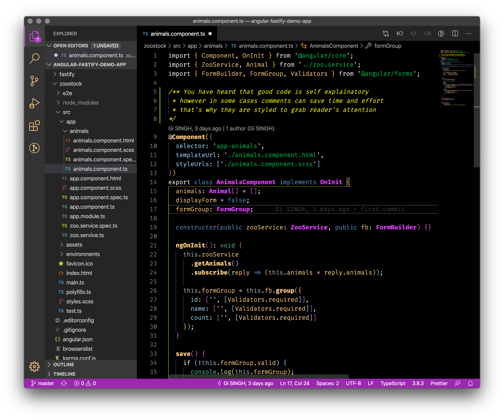The width and height of the screenshot is (504, 420).
Task: Click the vertical editor scrollbar
Action: [477, 110]
